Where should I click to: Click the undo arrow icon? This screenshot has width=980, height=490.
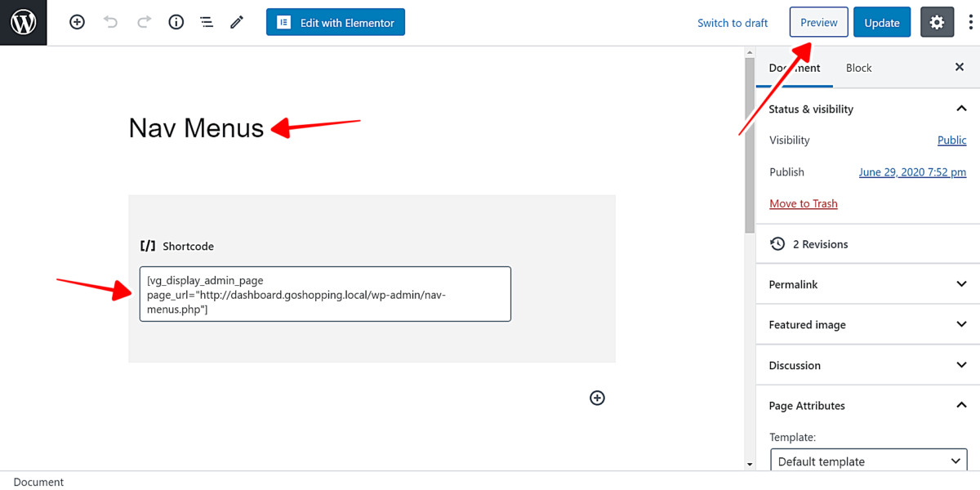coord(111,23)
